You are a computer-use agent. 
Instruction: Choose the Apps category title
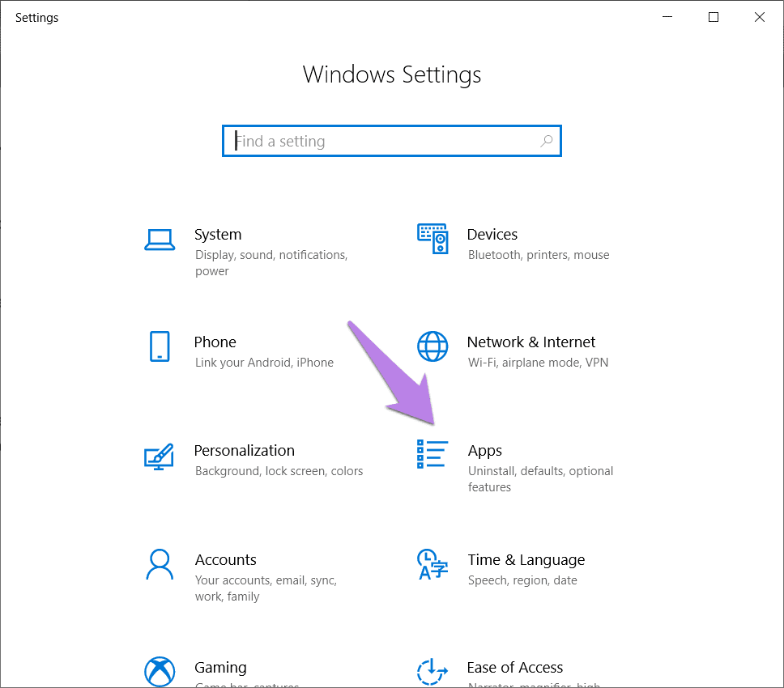coord(484,451)
